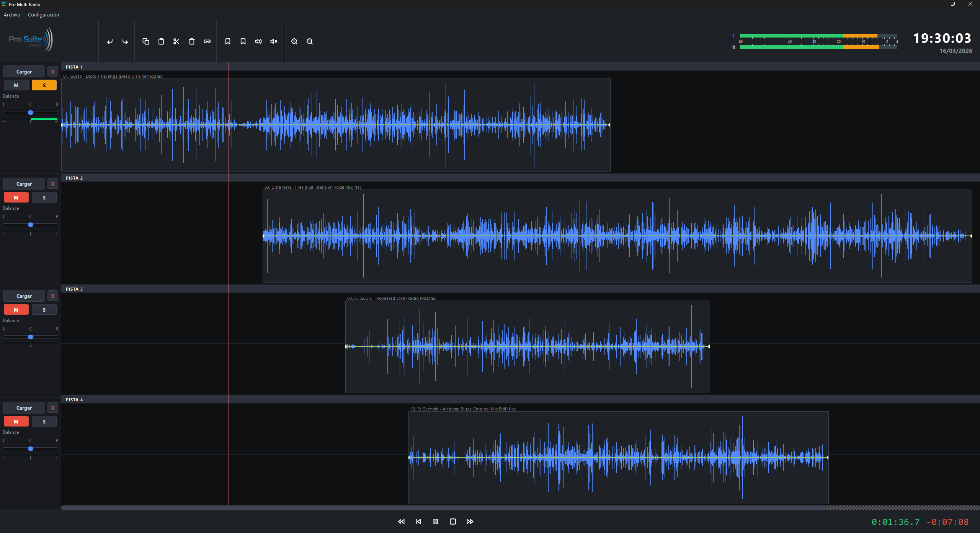Enable Solo on PISTA 3
This screenshot has height=533, width=980.
44,309
